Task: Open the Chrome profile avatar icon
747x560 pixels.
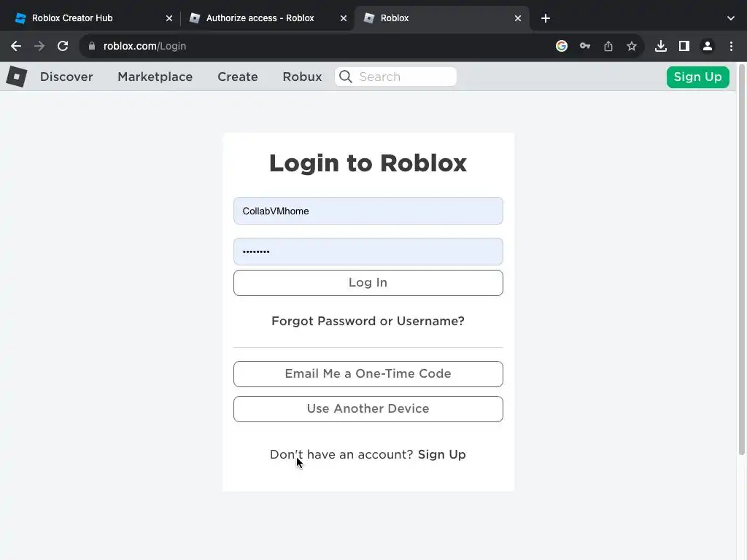Action: pos(708,46)
